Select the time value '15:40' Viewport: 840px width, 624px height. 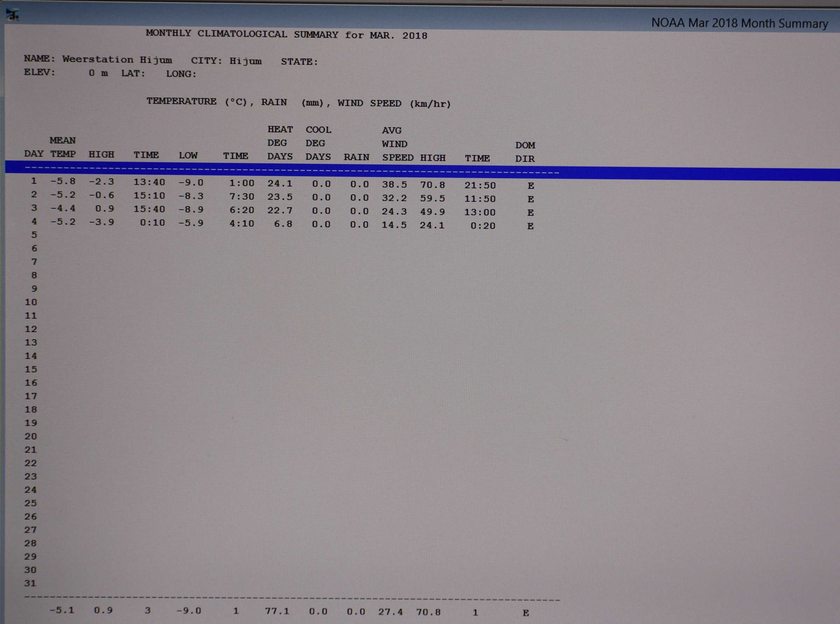[x=149, y=209]
